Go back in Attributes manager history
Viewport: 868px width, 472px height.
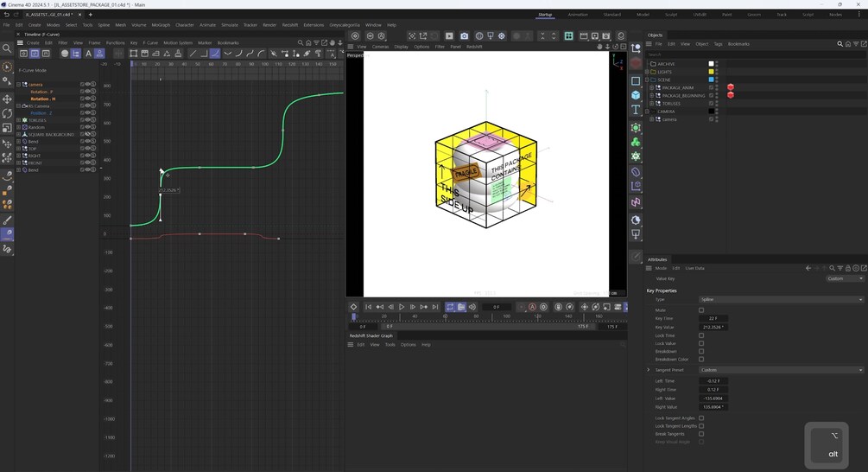coord(808,268)
